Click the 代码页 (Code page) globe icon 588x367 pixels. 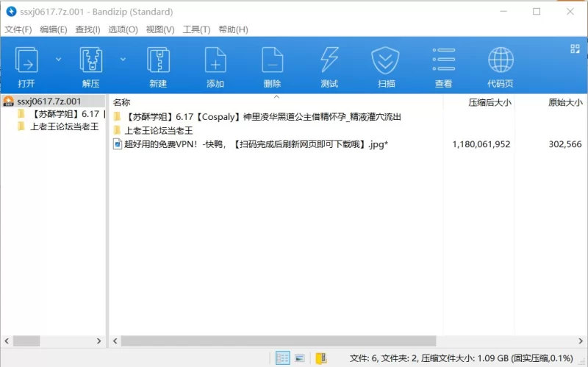click(x=501, y=60)
